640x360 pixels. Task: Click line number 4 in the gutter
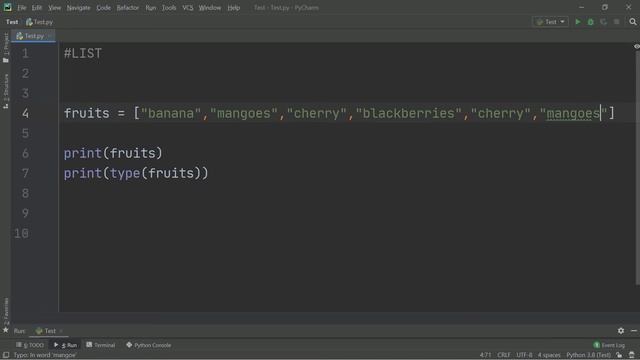coord(25,113)
